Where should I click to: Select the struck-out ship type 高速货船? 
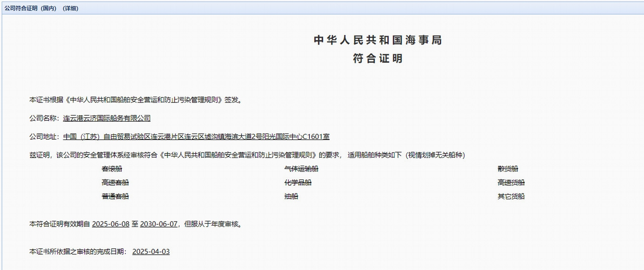click(x=511, y=183)
